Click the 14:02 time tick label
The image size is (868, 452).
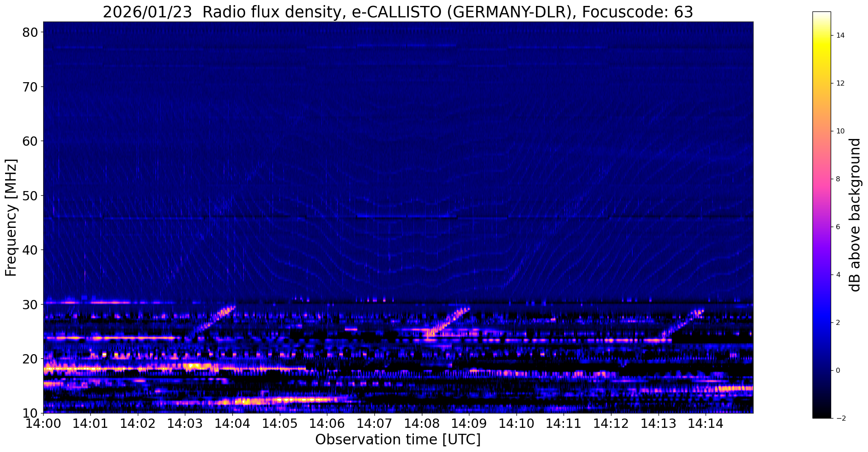138,423
